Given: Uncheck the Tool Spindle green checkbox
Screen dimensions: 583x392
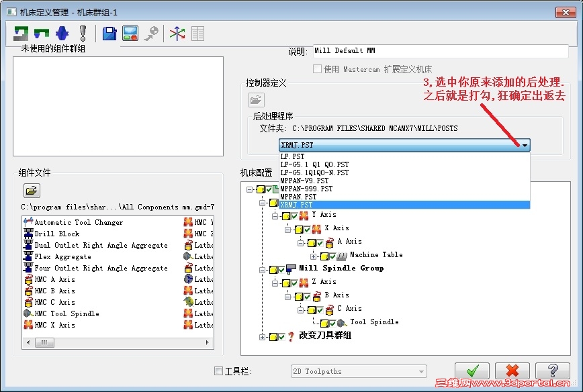Looking at the screenshot, I should click(332, 324).
